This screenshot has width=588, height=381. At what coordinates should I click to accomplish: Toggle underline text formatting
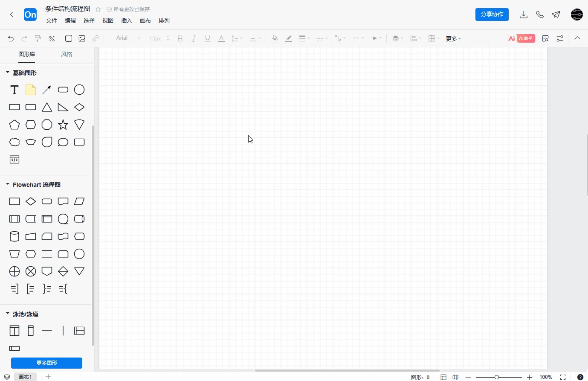(x=208, y=38)
